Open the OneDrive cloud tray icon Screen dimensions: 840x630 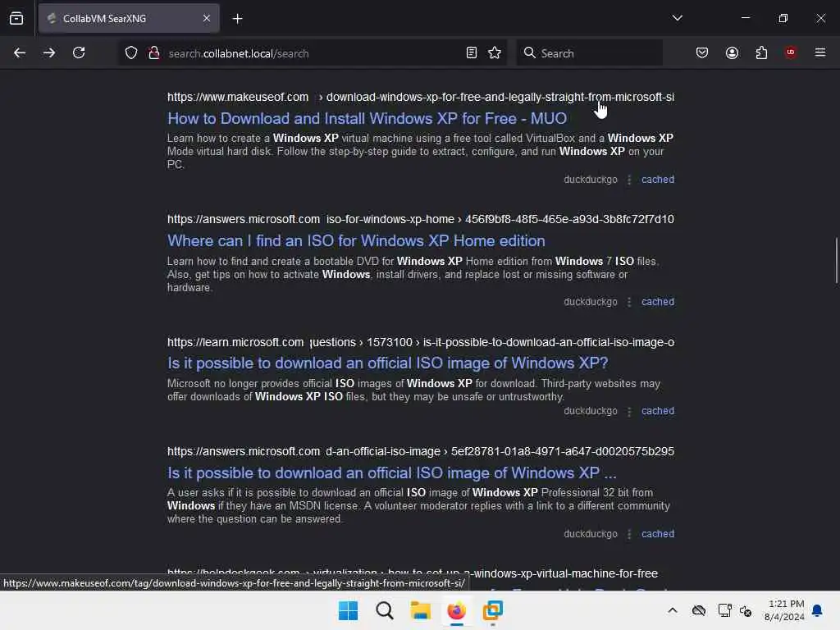click(699, 610)
